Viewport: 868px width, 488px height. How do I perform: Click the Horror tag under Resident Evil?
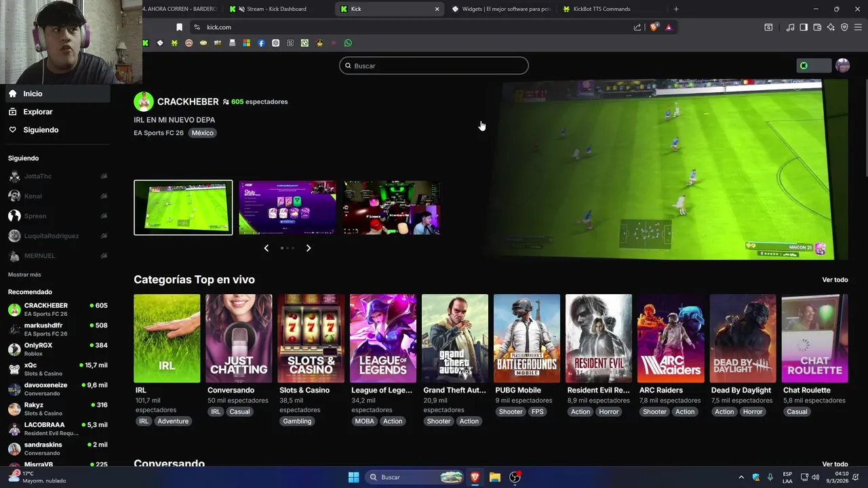609,411
